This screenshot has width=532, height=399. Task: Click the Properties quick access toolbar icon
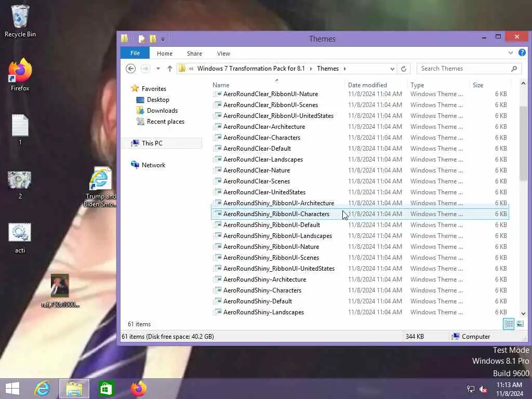tap(141, 38)
